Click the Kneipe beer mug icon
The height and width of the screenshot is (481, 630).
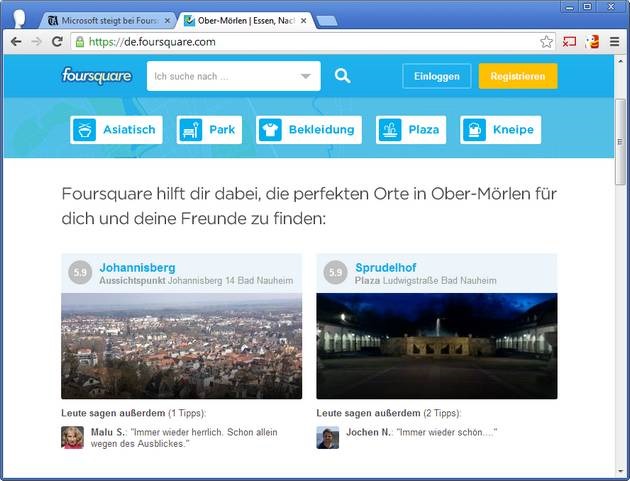click(x=474, y=130)
